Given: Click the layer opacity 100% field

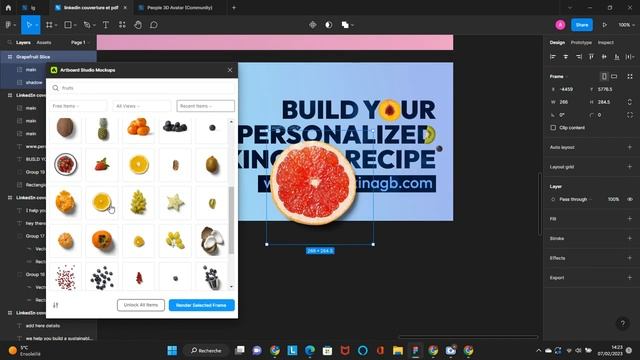Looking at the screenshot, I should 613,199.
